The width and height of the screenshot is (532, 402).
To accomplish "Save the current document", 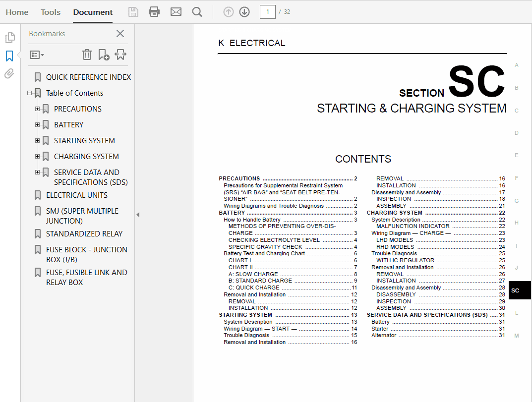I will tap(133, 11).
